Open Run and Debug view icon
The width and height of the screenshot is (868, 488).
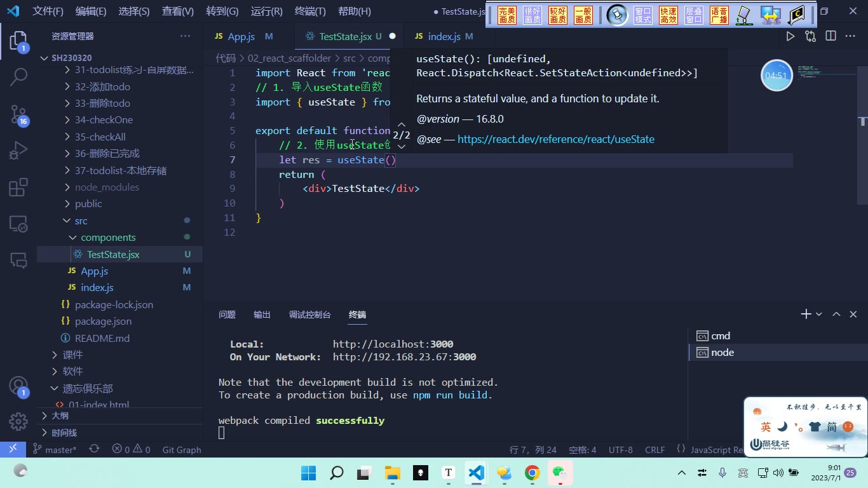(x=18, y=151)
